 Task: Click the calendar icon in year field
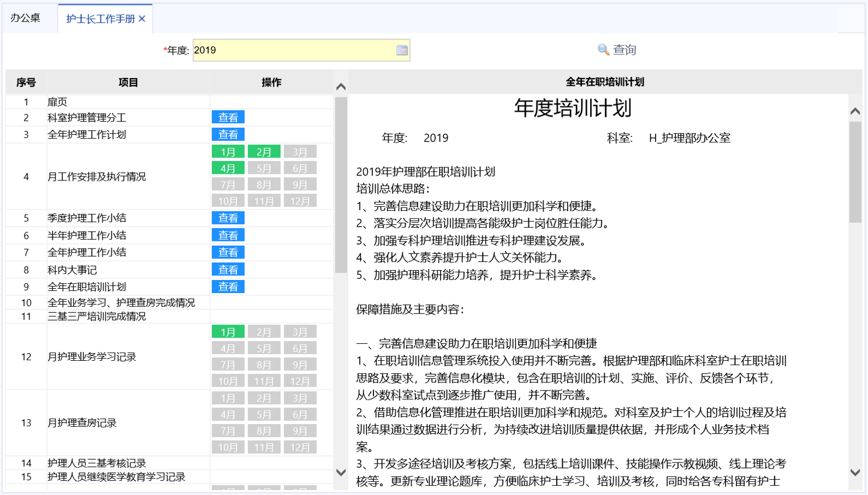[x=402, y=50]
